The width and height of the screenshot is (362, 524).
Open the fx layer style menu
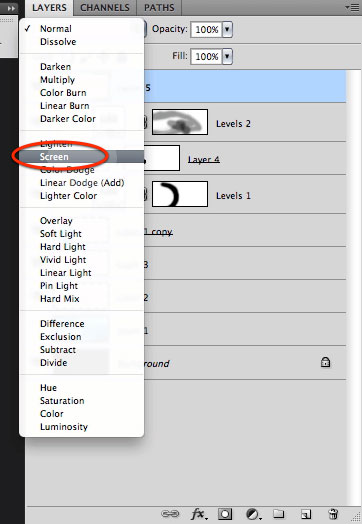(199, 514)
